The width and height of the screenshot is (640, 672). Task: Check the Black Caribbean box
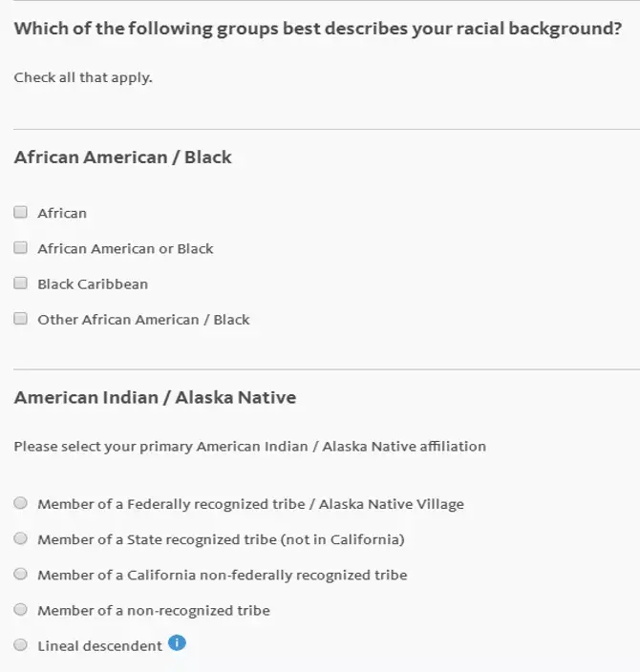point(21,283)
